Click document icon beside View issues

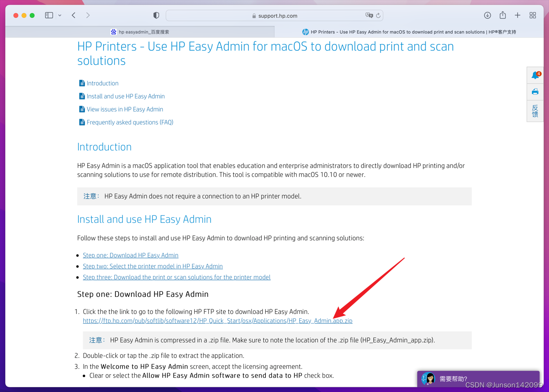pos(82,109)
